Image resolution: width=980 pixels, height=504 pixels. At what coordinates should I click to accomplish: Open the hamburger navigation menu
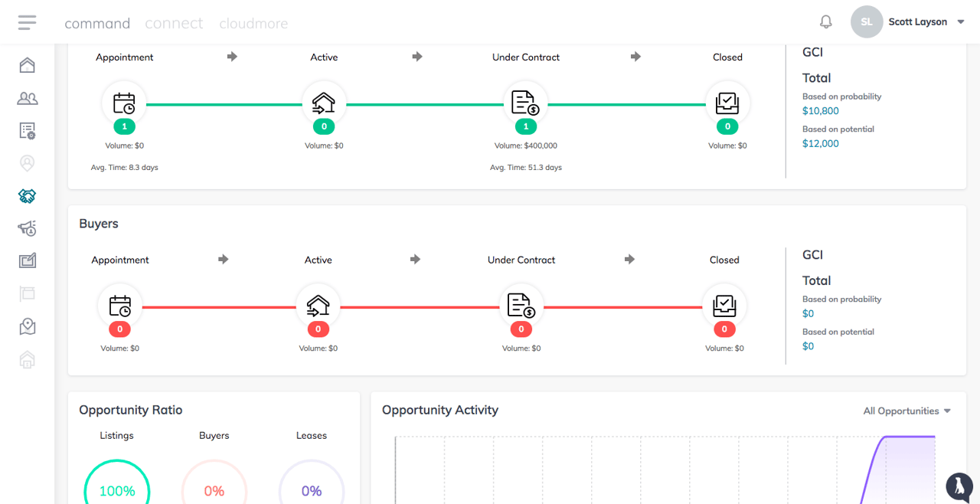tap(28, 22)
